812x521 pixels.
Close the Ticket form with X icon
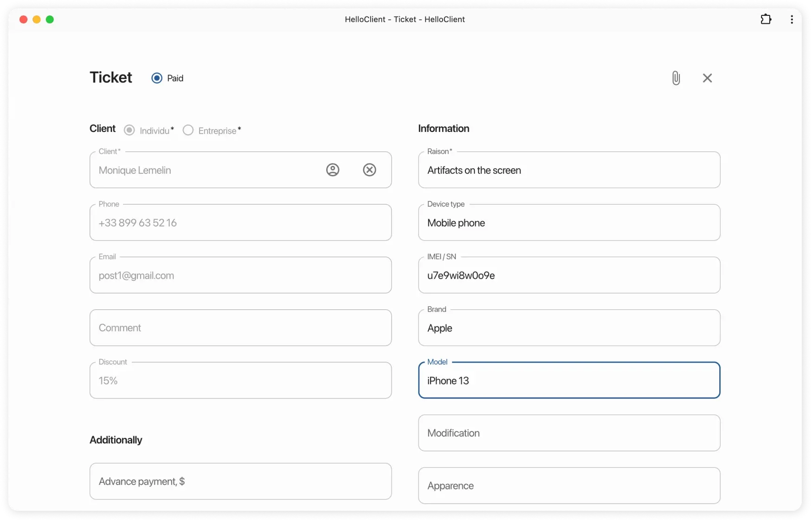707,78
